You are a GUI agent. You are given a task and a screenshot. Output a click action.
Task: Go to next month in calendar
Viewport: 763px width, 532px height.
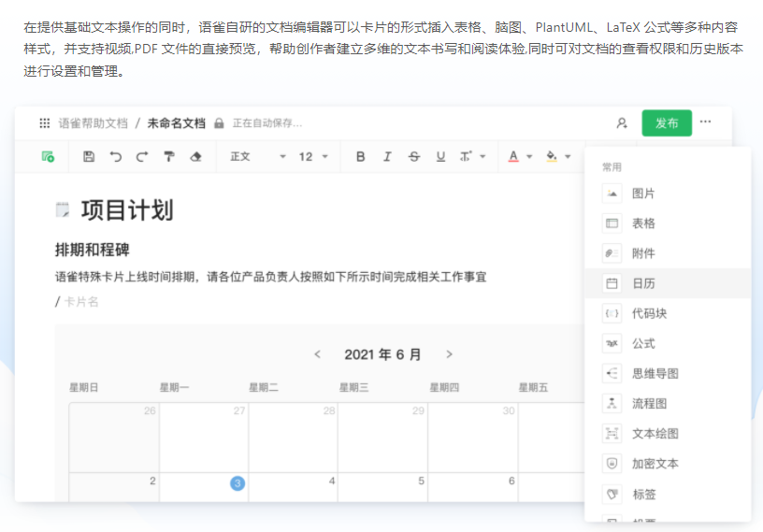(x=449, y=354)
